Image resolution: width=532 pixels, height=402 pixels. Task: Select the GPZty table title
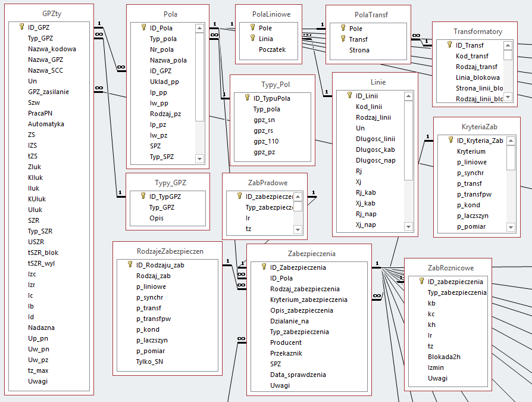pos(52,14)
